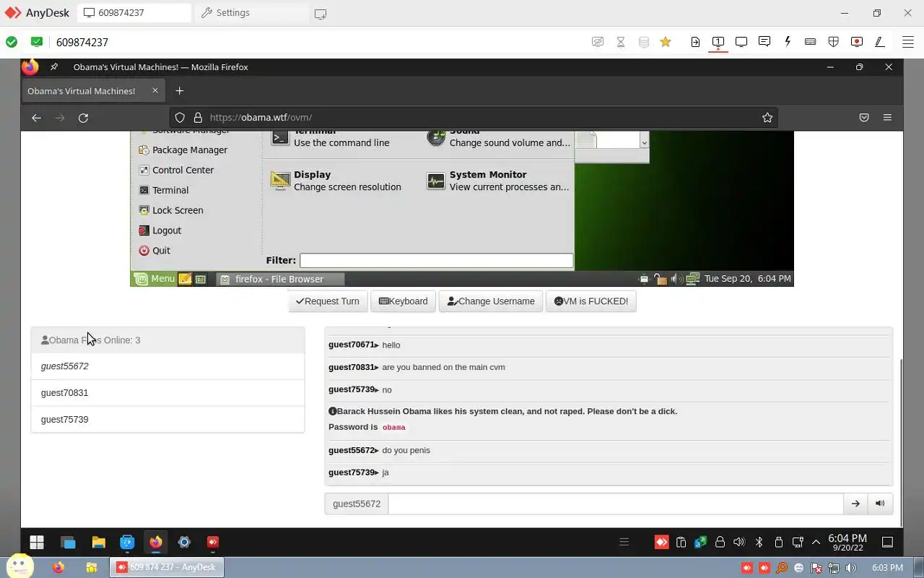Open Firefox Pocket save icon
924x578 pixels.
coord(864,117)
